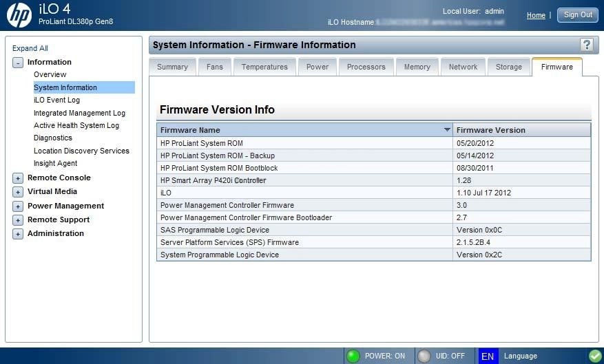The height and width of the screenshot is (364, 604).
Task: Click the green health checkmark icon
Action: point(596,356)
